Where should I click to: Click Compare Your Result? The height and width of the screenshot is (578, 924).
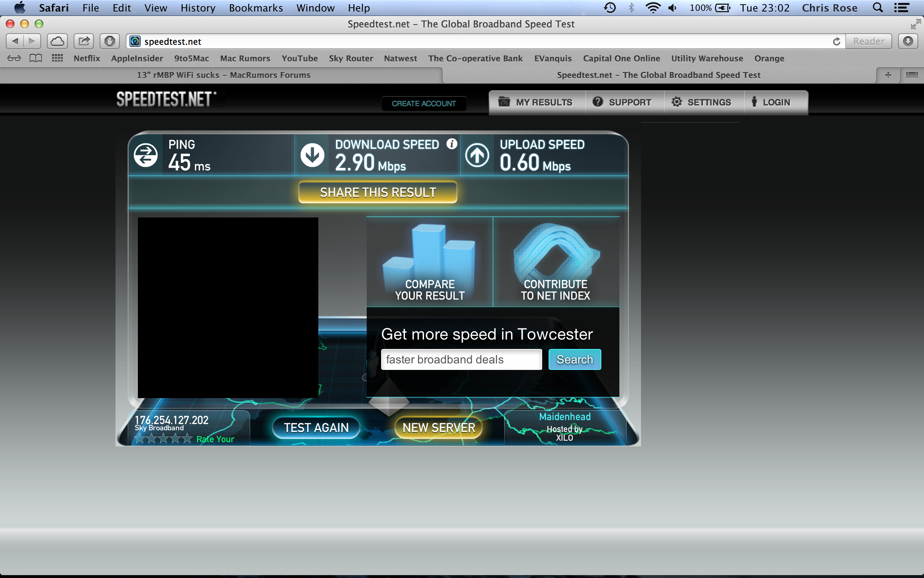tap(430, 262)
